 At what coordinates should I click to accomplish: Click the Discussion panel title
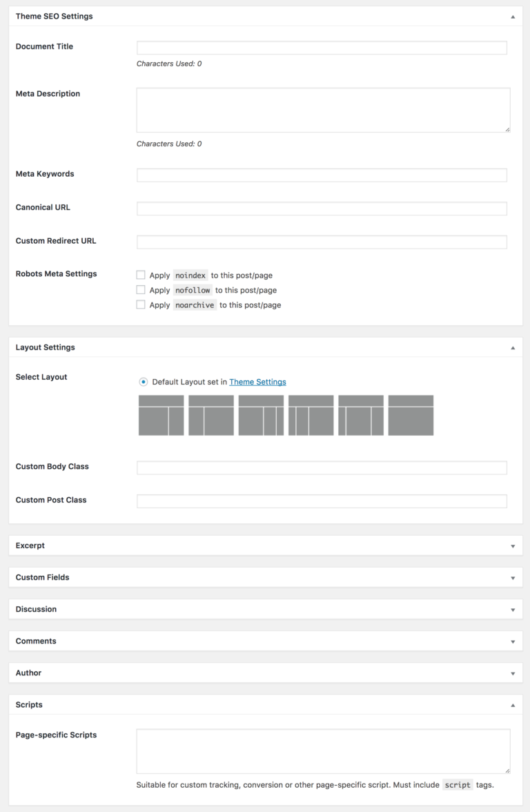pyautogui.click(x=36, y=609)
